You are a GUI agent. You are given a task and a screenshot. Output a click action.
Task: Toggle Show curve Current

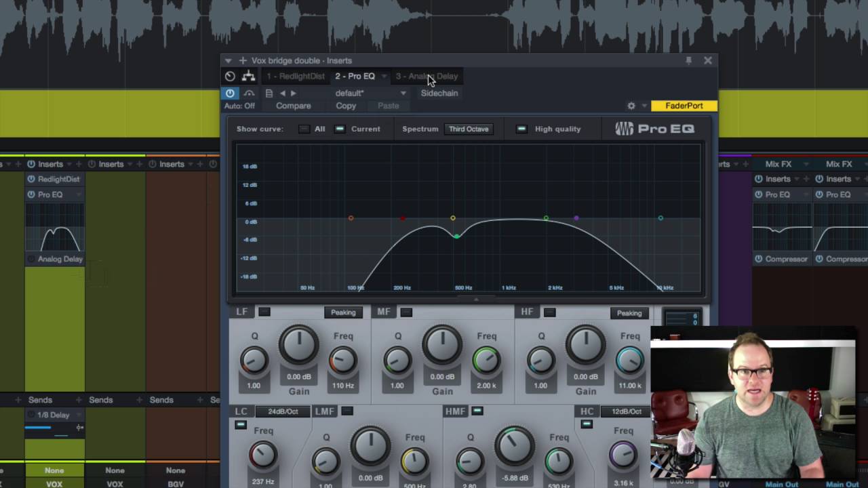click(x=340, y=129)
